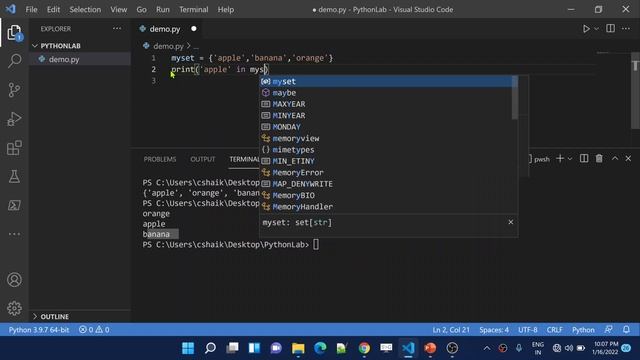Open the File menu
The width and height of the screenshot is (640, 360).
(31, 9)
